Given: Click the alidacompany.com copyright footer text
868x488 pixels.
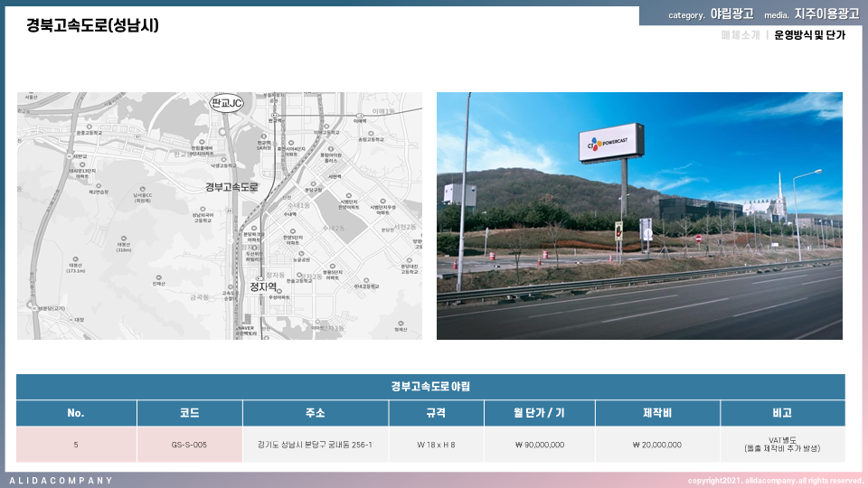Looking at the screenshot, I should pos(775,481).
